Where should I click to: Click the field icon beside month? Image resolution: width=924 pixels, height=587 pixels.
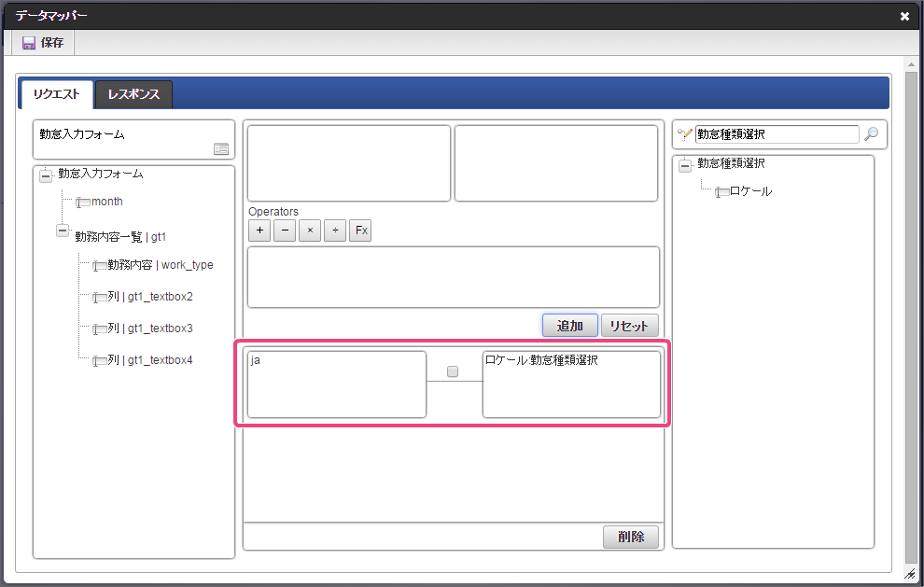(82, 203)
